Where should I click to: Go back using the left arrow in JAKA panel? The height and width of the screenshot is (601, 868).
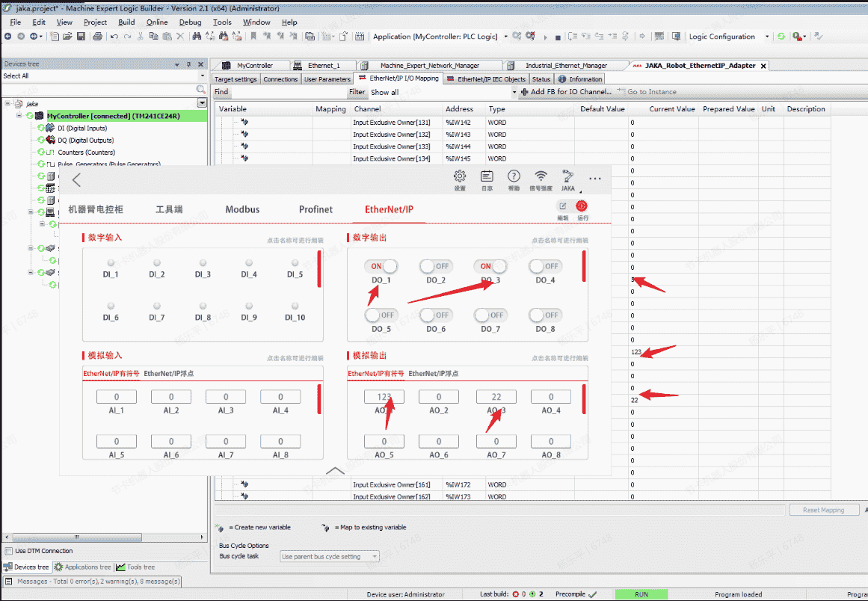point(76,179)
